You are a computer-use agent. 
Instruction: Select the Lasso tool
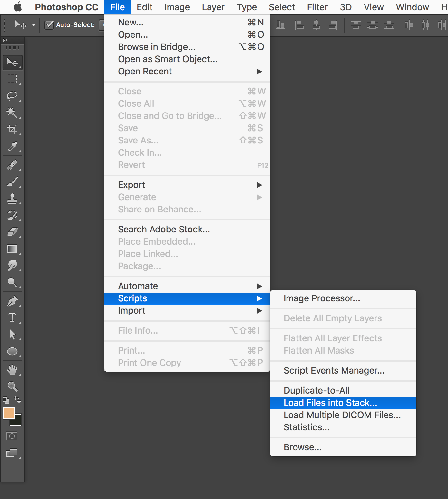coord(12,96)
